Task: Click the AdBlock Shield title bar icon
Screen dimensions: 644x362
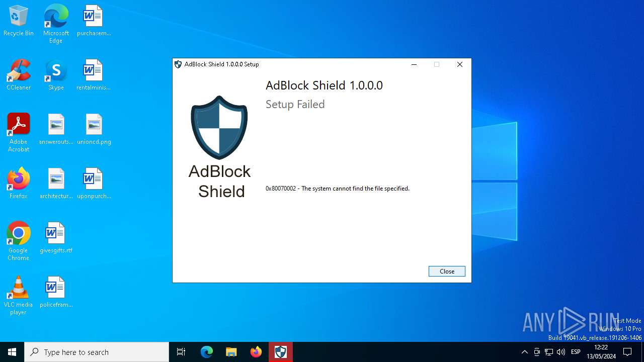Action: 178,64
